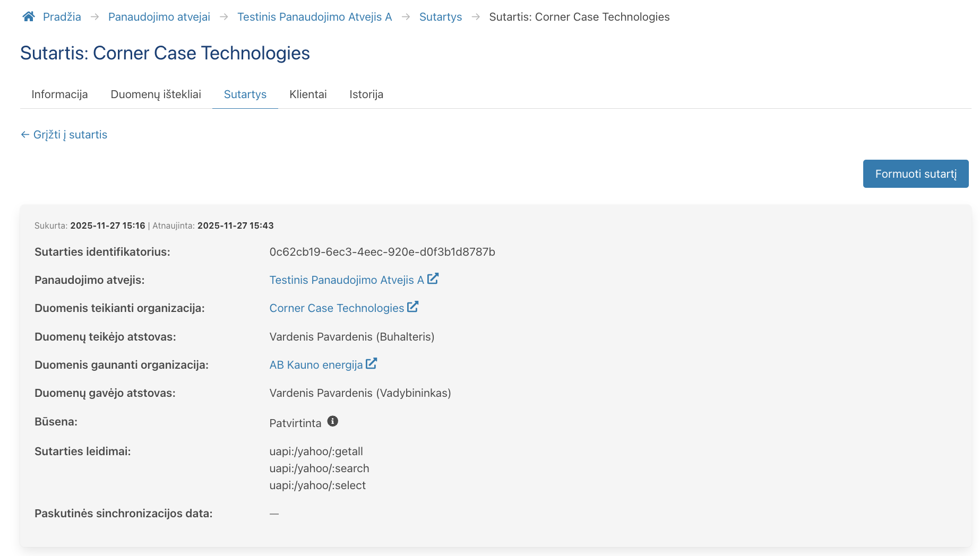Click the info icon next to Patvirtinta

click(x=333, y=421)
